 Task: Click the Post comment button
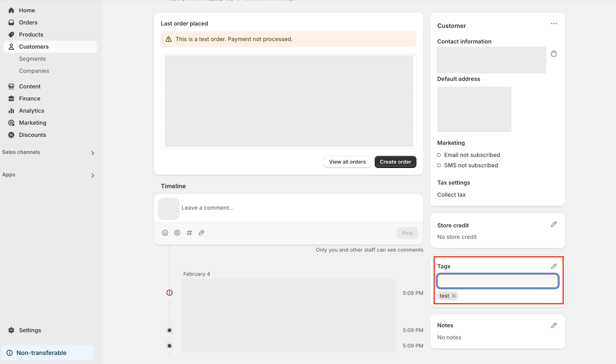tap(407, 233)
